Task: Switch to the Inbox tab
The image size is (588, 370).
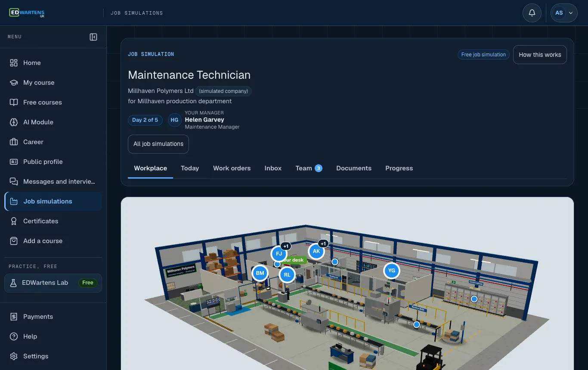Action: coord(273,168)
